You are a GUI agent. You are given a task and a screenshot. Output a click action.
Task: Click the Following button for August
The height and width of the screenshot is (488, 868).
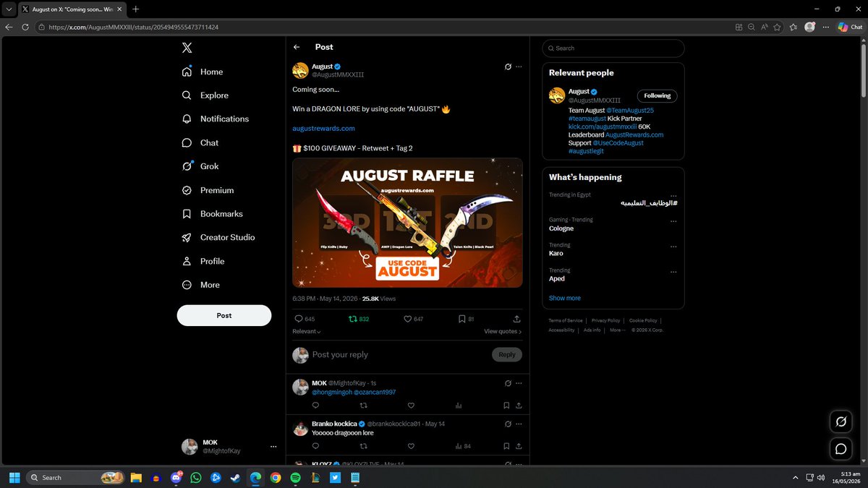click(x=658, y=95)
